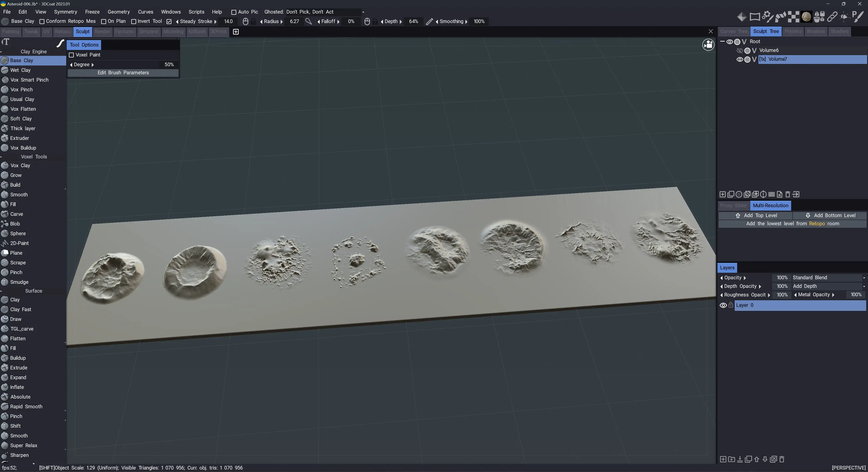Image resolution: width=868 pixels, height=472 pixels.
Task: Switch to the Brushes panel tab
Action: pyautogui.click(x=815, y=31)
